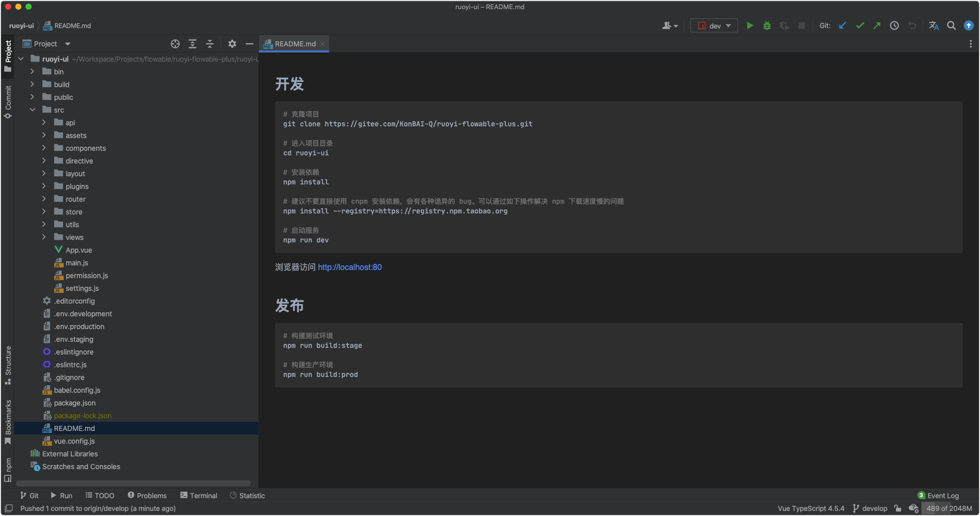Commit changes with green checkmark icon
This screenshot has width=980, height=516.
point(860,25)
